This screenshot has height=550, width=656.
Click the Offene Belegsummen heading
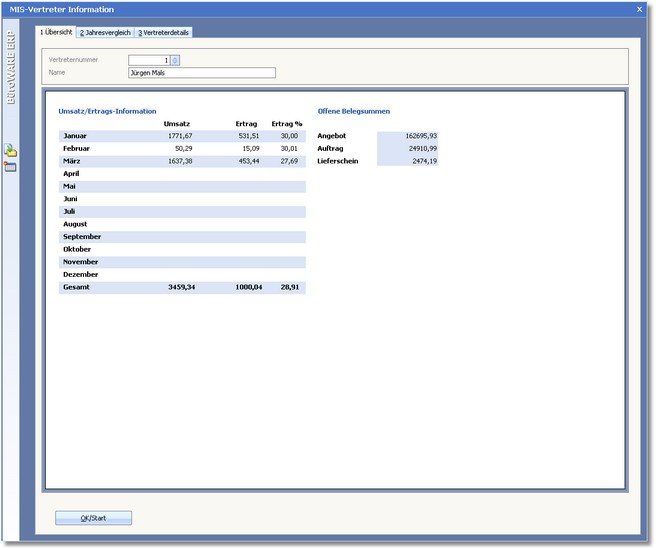coord(353,110)
